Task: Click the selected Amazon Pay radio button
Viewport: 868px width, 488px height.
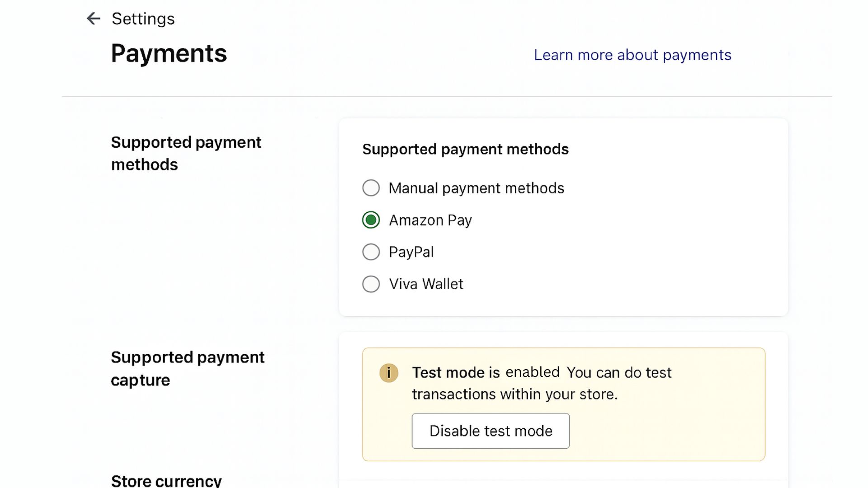Action: click(371, 220)
